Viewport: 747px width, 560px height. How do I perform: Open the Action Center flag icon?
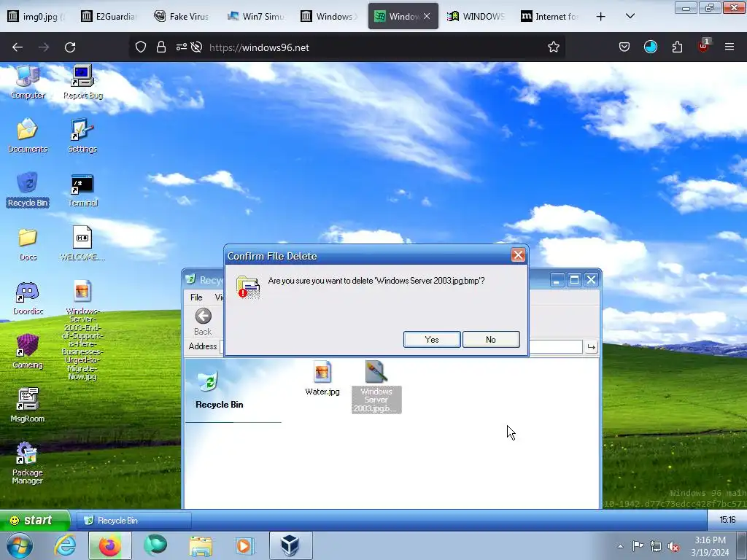[x=638, y=545]
